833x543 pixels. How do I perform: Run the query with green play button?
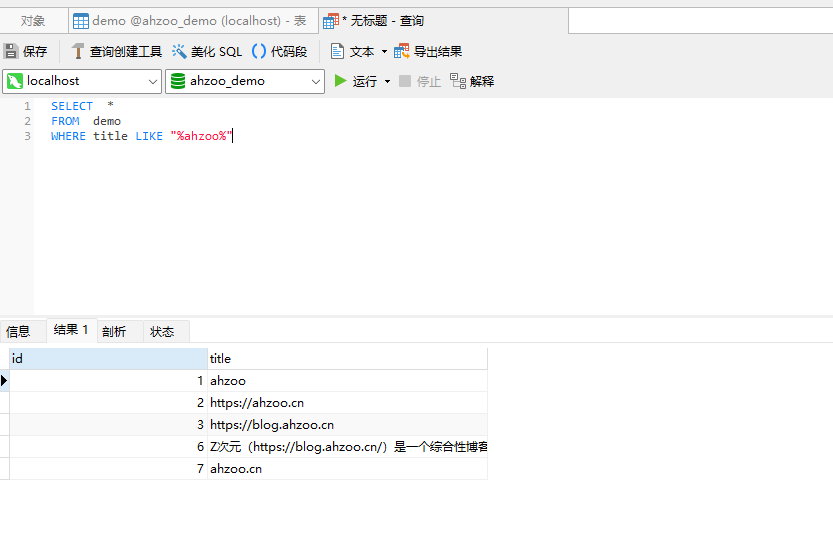[x=341, y=81]
